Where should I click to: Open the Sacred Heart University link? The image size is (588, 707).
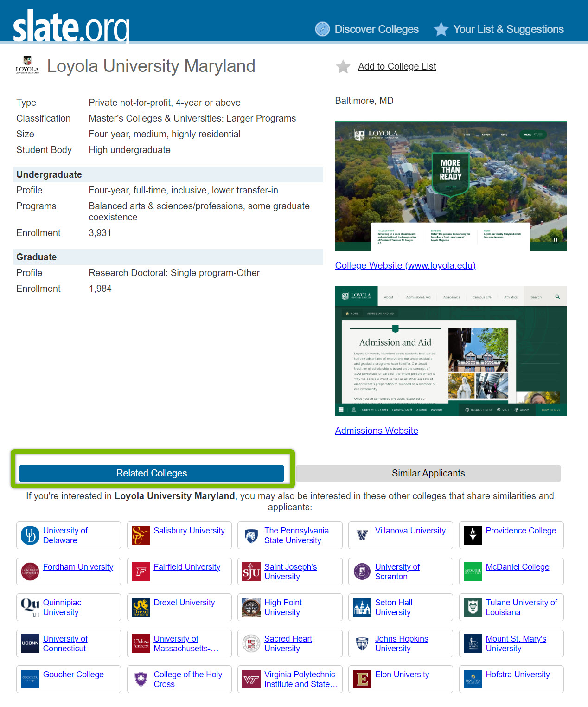click(288, 643)
